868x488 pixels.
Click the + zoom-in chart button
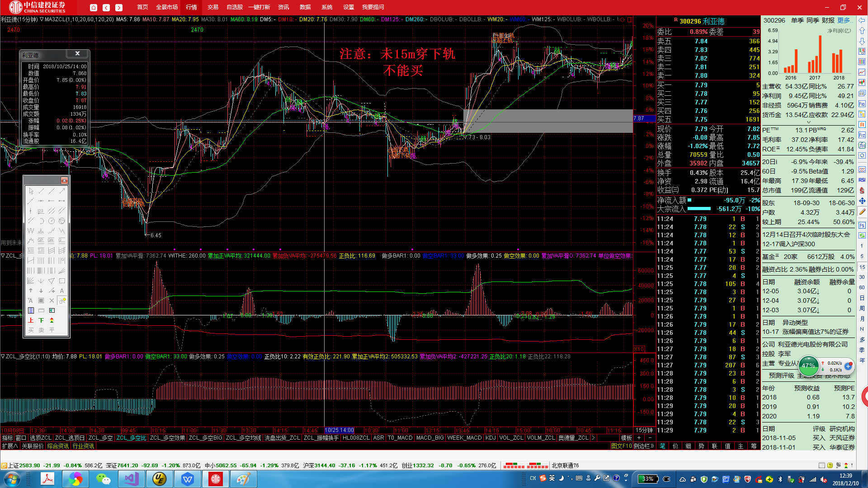pos(639,438)
